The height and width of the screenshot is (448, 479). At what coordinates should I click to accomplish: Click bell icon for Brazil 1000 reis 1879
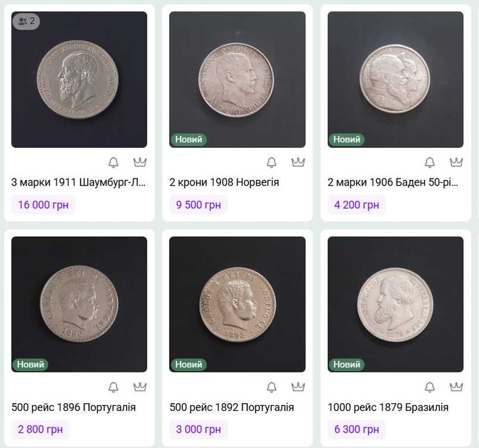click(x=430, y=387)
